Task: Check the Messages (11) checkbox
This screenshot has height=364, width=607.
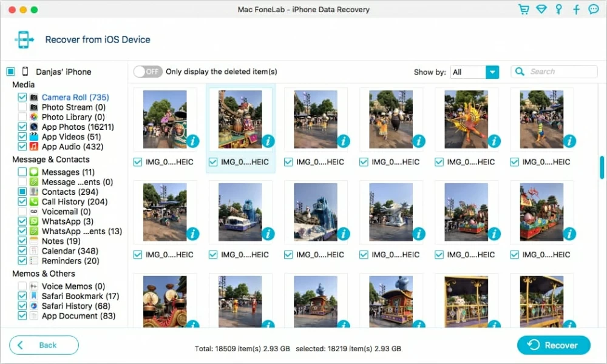Action: click(x=22, y=172)
